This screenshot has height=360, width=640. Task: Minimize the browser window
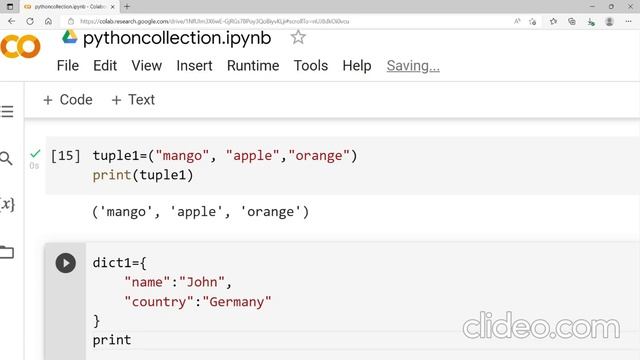coord(592,7)
